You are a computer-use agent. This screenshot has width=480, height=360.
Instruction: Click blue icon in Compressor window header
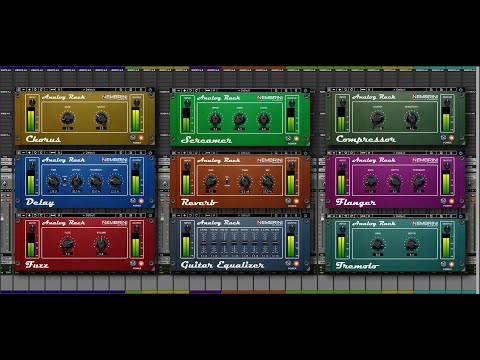[x=461, y=90]
